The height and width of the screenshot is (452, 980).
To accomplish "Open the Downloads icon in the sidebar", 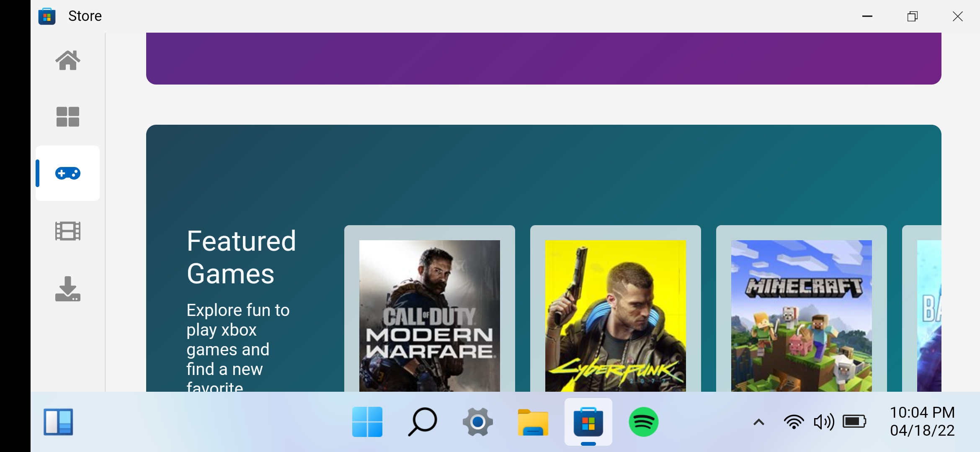I will click(x=67, y=289).
